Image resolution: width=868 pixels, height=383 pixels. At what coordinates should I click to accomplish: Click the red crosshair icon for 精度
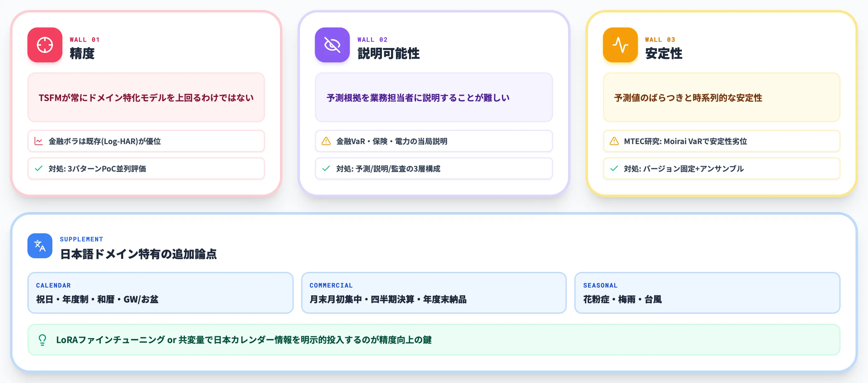pos(45,45)
